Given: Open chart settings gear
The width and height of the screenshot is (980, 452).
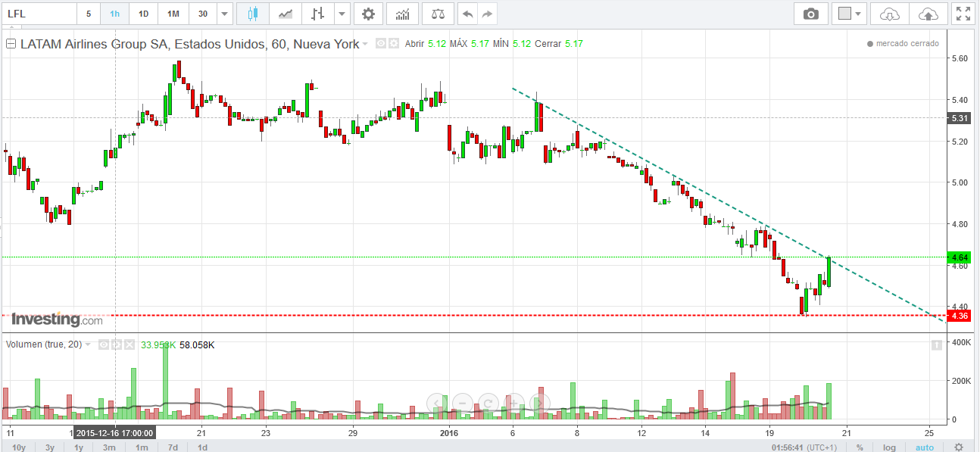Looking at the screenshot, I should (x=368, y=14).
